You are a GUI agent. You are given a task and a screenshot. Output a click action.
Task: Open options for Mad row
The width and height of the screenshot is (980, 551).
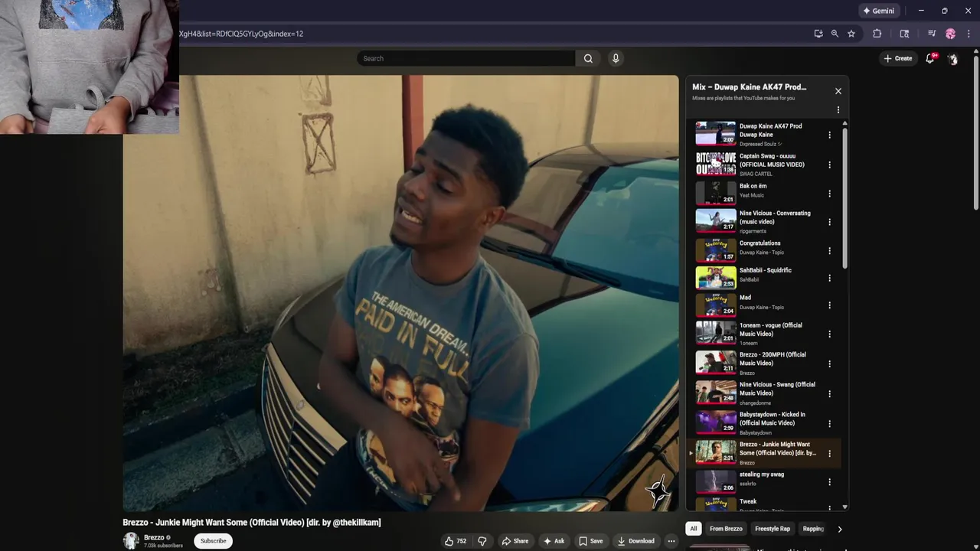point(829,305)
